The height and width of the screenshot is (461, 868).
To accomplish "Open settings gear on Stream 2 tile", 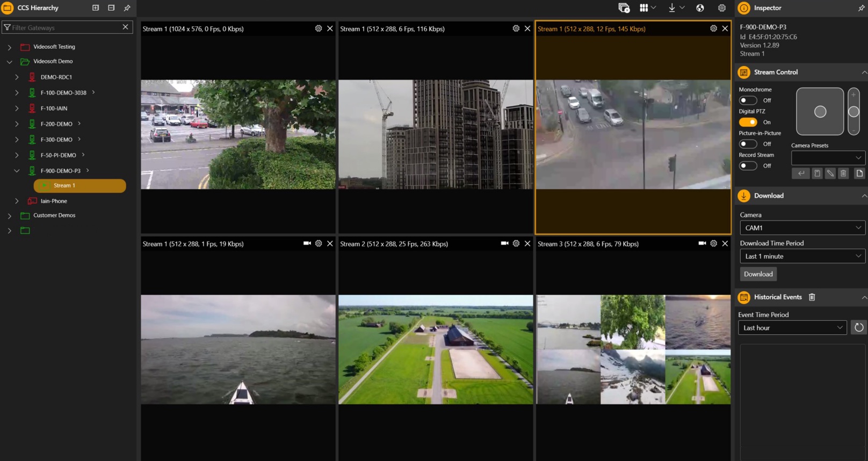I will pos(516,244).
